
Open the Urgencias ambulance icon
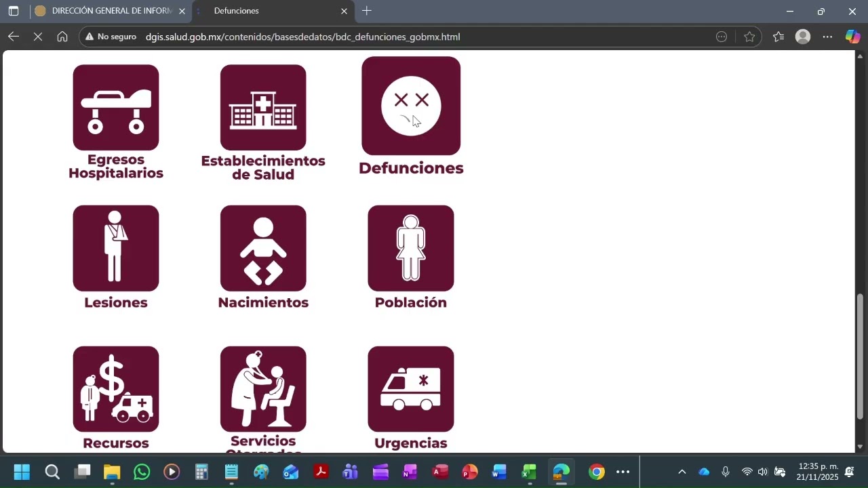[411, 389]
